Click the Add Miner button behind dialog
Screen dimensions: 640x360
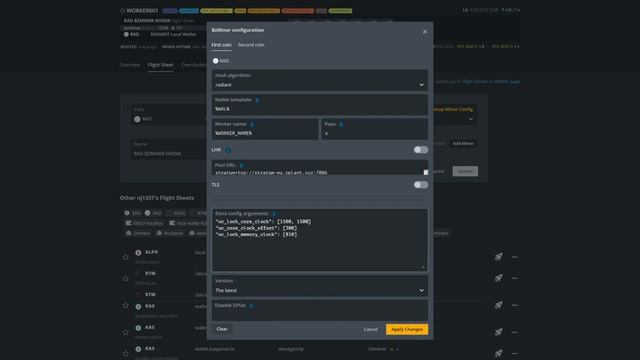coord(463,144)
